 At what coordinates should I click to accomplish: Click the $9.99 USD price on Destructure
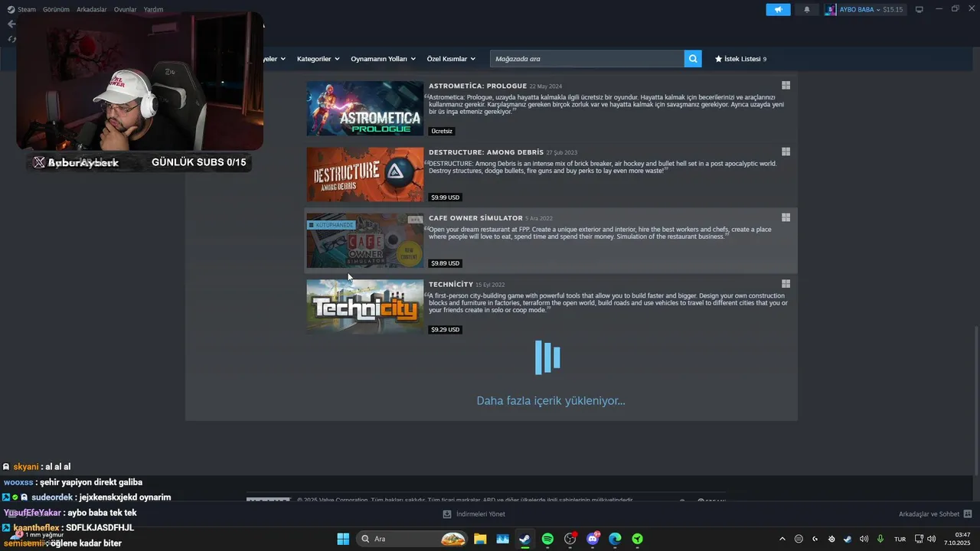(445, 197)
